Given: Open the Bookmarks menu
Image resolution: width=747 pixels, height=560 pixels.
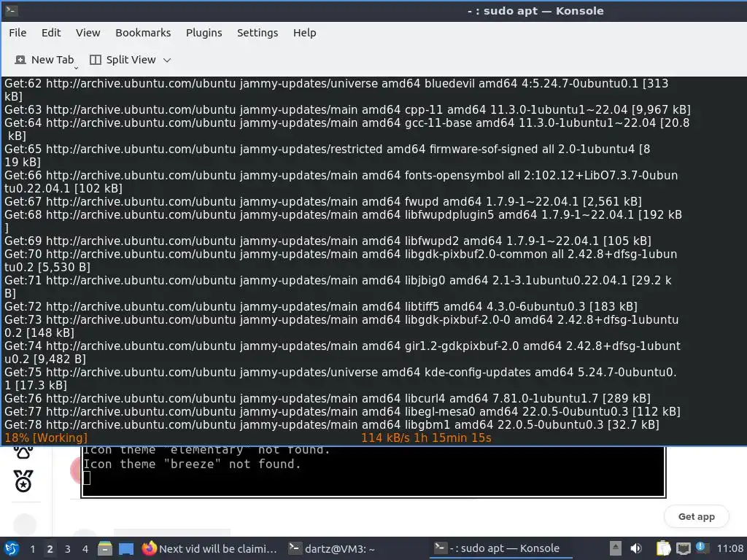Looking at the screenshot, I should [x=143, y=33].
